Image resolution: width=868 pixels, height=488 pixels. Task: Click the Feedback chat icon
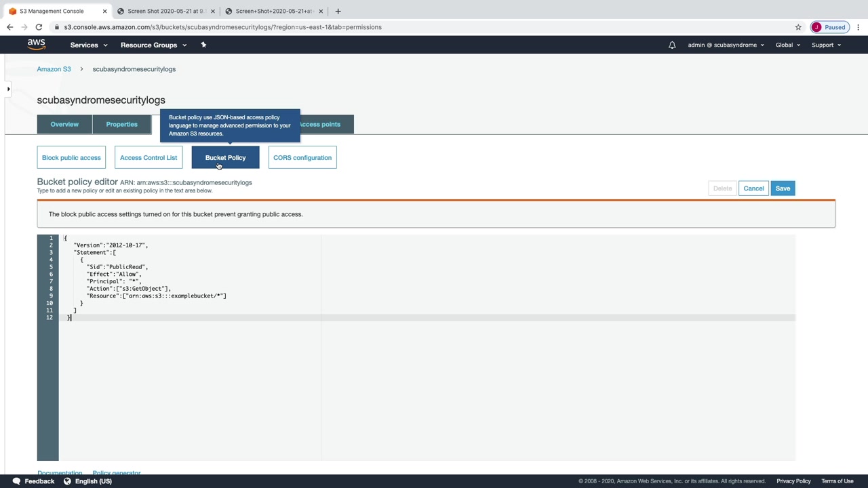pyautogui.click(x=16, y=481)
